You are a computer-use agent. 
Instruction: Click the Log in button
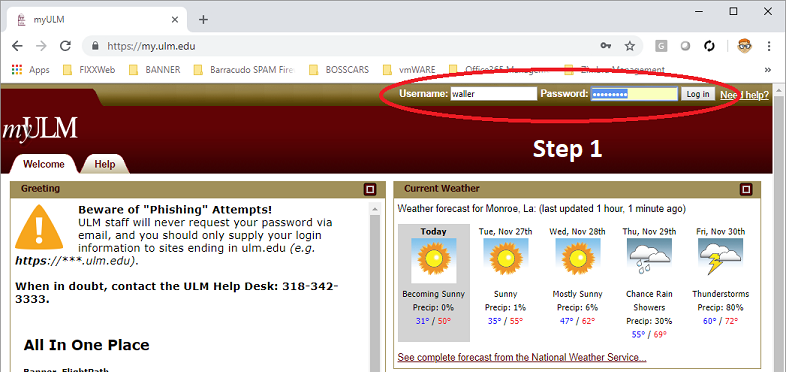pyautogui.click(x=698, y=94)
